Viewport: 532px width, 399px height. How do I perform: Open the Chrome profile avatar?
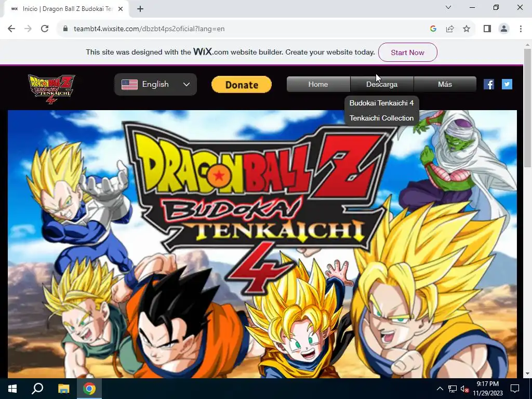click(x=504, y=29)
